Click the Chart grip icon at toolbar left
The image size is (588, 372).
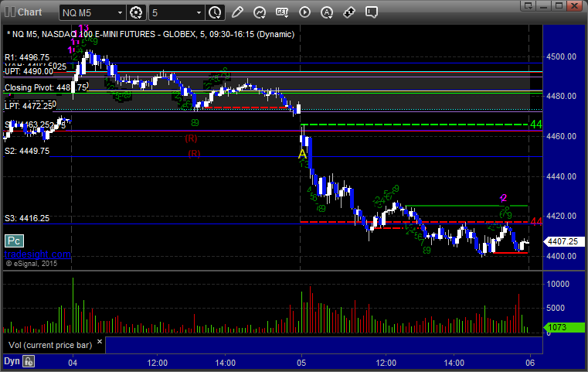coord(10,12)
